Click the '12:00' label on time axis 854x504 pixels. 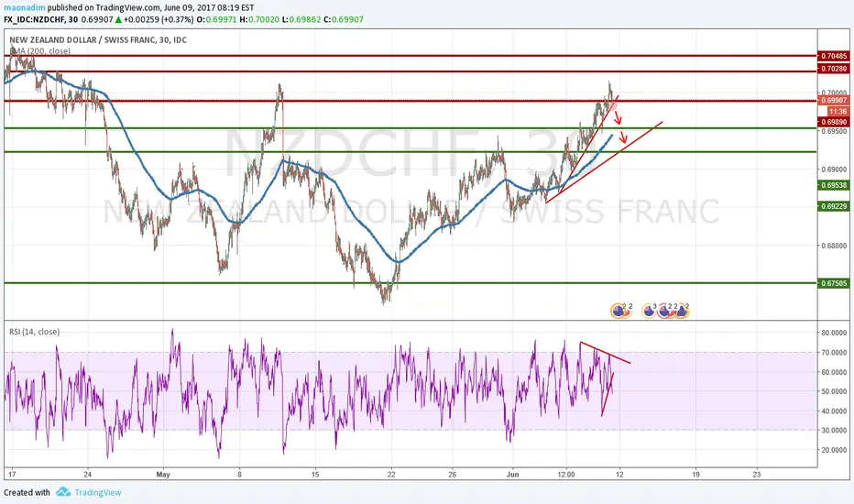(x=566, y=475)
